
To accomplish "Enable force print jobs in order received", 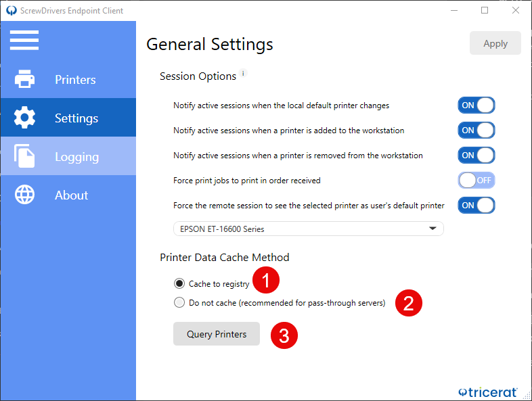I will coord(476,181).
